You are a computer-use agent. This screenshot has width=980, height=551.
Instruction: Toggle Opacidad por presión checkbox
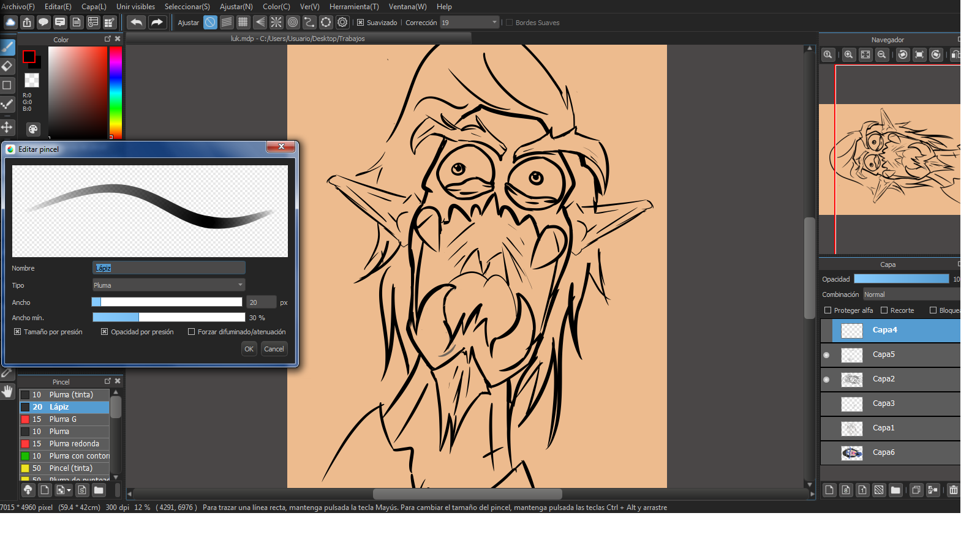click(105, 332)
